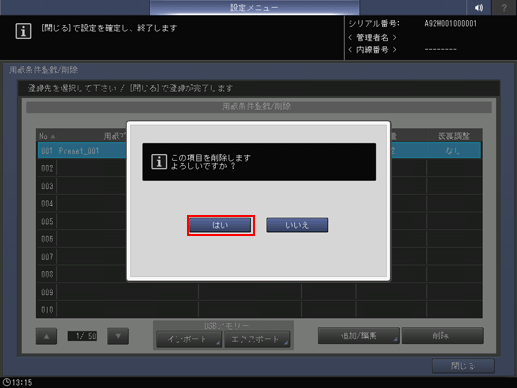Confirm deletion with the はい button
Screen dimensions: 517x388
pyautogui.click(x=220, y=225)
